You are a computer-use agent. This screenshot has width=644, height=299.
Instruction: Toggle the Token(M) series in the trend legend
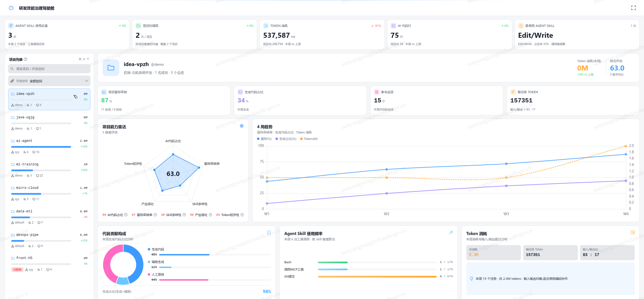coord(309,139)
